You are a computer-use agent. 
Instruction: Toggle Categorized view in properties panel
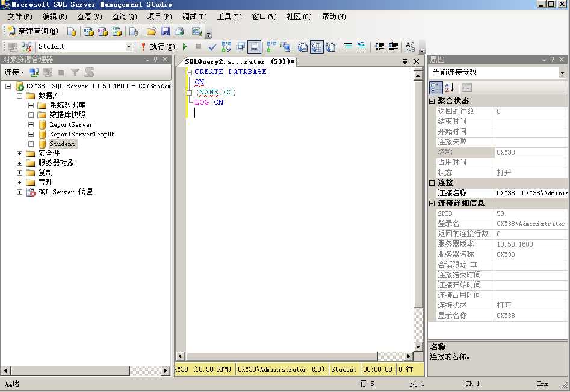tap(436, 87)
